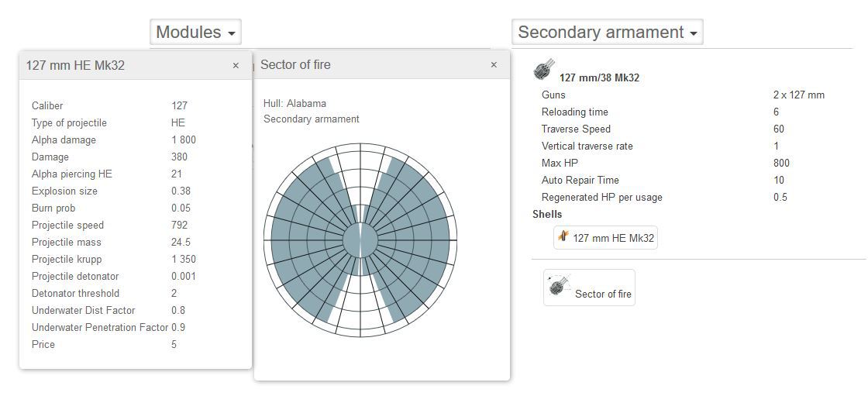The width and height of the screenshot is (868, 403).
Task: Close the Sector of fire popup
Action: pos(494,65)
